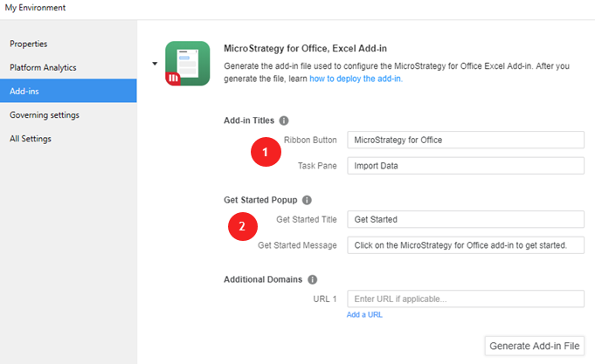Screen dimensions: 595x364
Task: Click the Get Started Message text box
Action: [x=465, y=245]
